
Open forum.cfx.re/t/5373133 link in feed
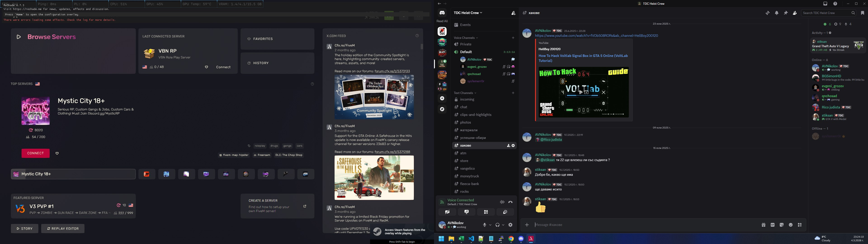(392, 71)
